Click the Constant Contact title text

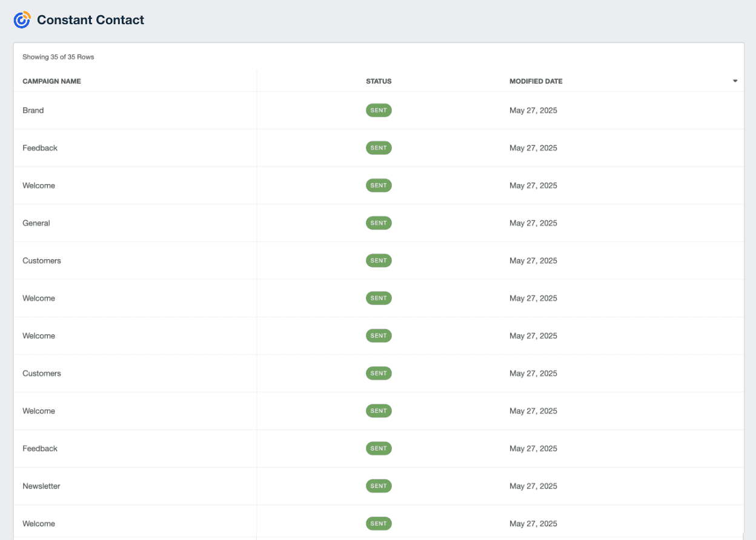click(90, 19)
